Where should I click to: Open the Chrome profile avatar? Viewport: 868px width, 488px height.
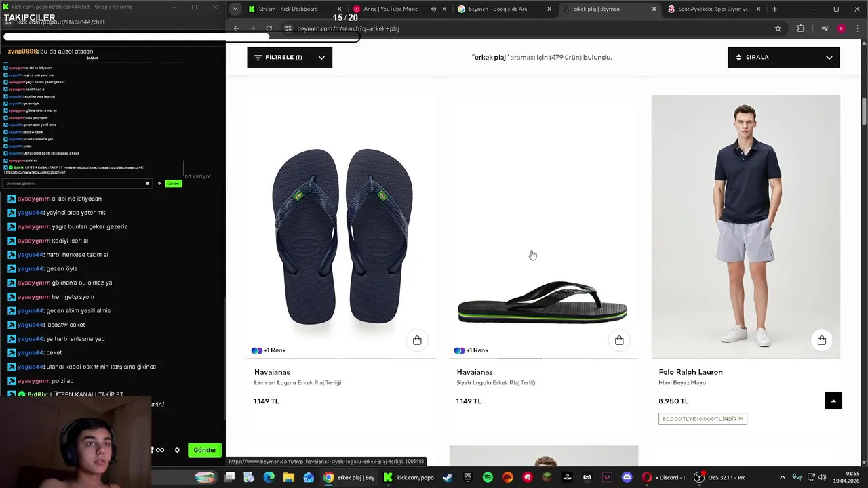click(842, 28)
